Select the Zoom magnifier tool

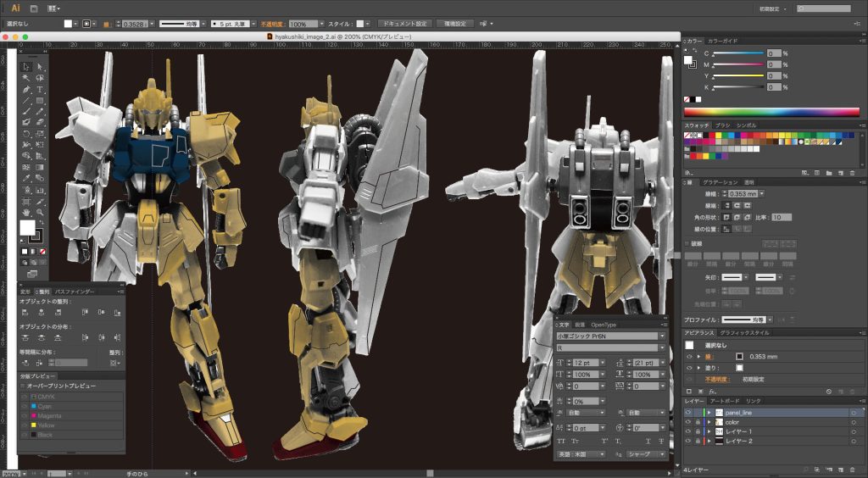[40, 212]
